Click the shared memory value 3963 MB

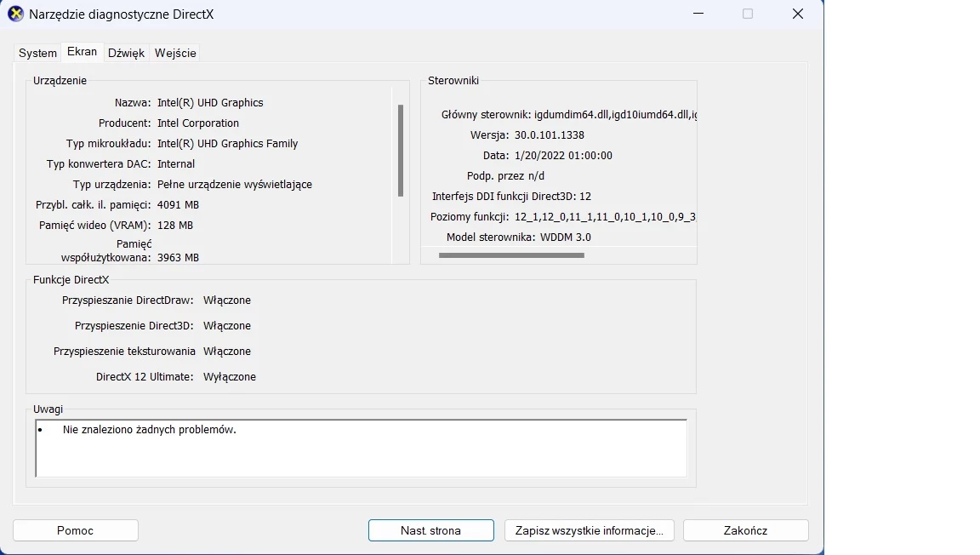click(178, 258)
